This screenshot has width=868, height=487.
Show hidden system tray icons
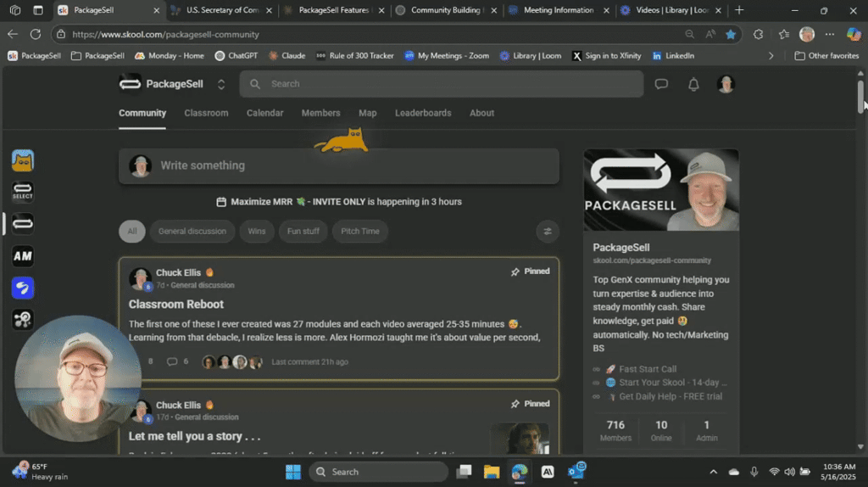[x=713, y=472]
